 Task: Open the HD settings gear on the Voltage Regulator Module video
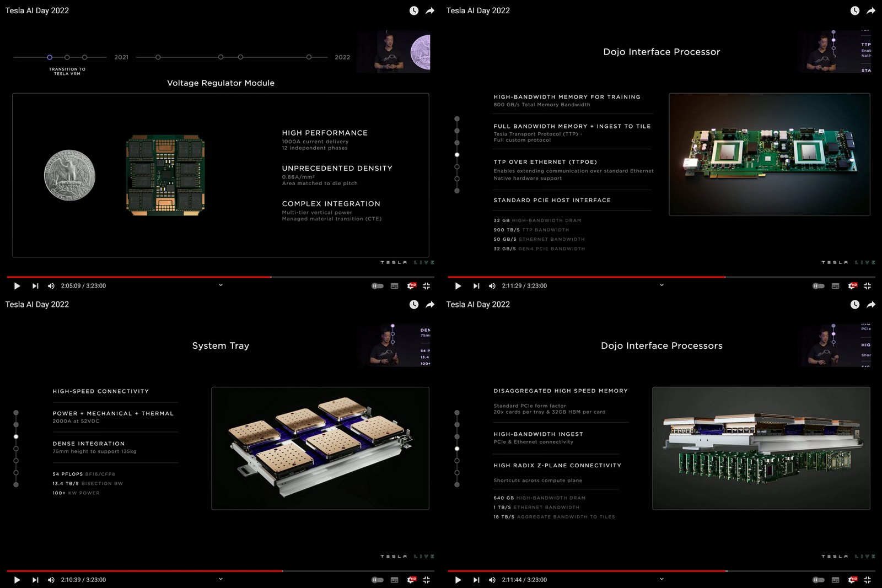pos(411,285)
